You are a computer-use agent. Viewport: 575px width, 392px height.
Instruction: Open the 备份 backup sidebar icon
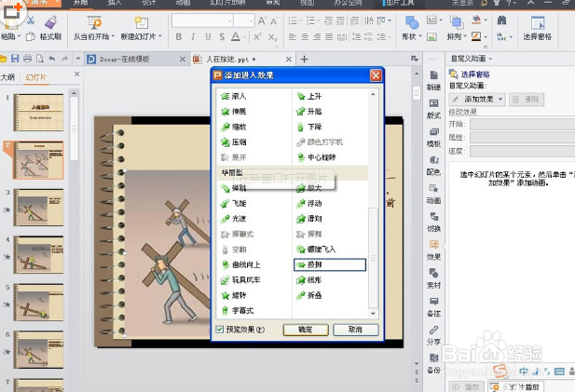434,358
